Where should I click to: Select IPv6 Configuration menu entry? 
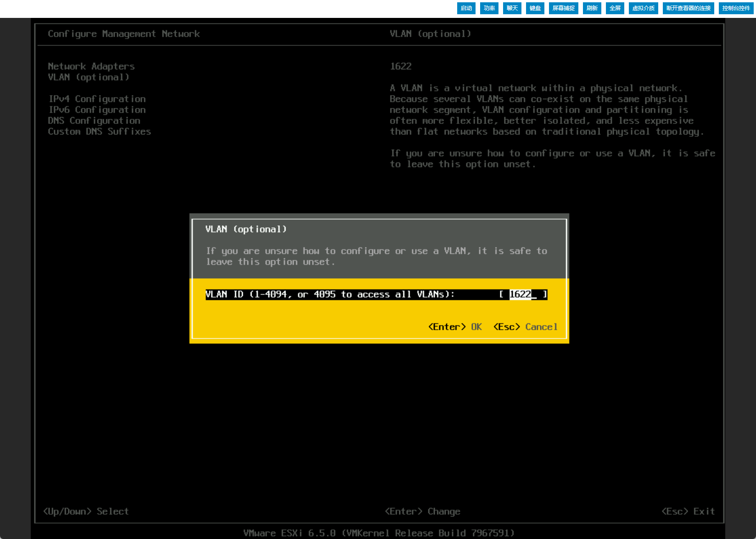(97, 110)
